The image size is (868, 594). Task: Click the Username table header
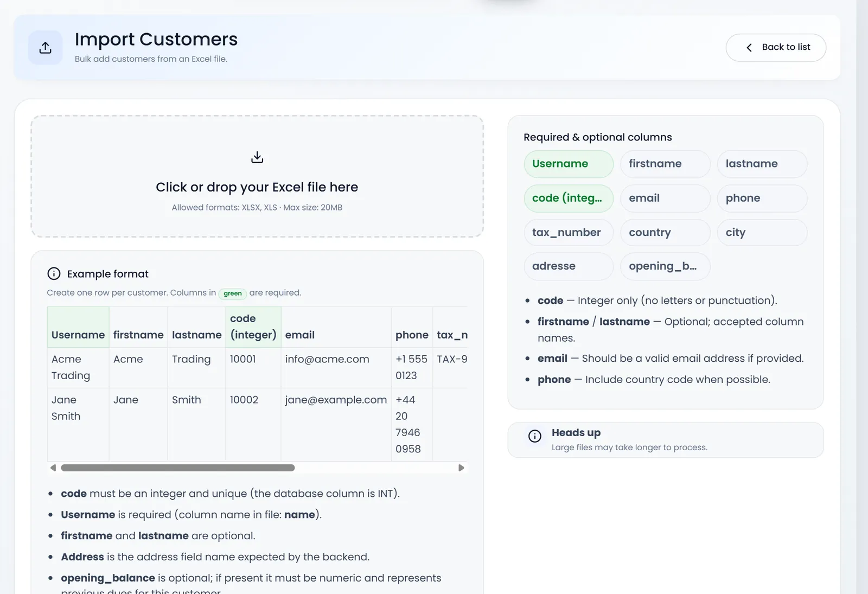coord(78,327)
